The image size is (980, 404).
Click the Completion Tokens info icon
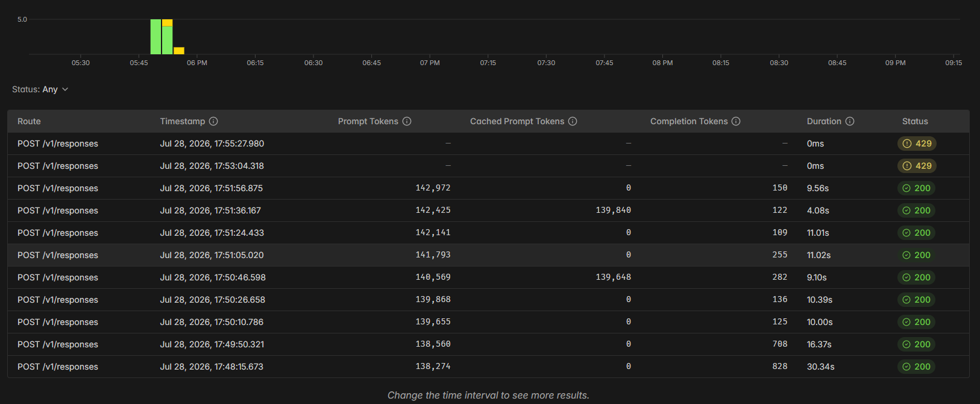click(x=736, y=121)
